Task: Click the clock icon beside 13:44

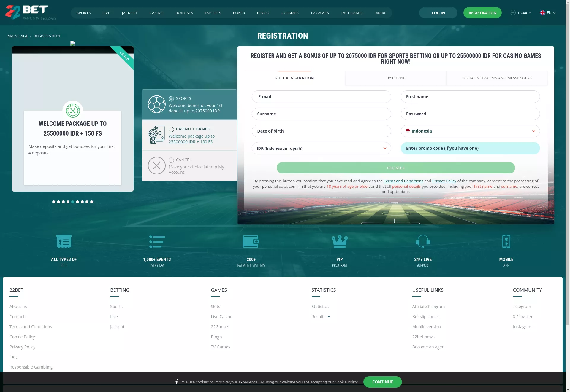Action: point(513,13)
